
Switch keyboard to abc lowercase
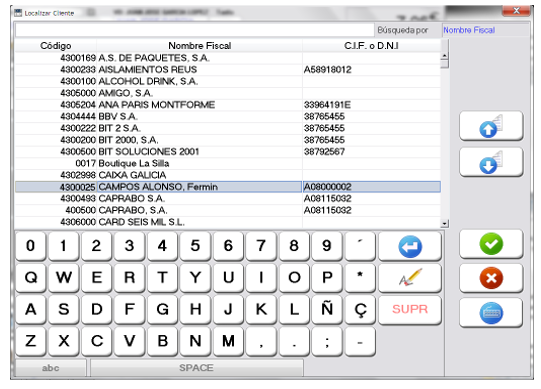click(50, 368)
